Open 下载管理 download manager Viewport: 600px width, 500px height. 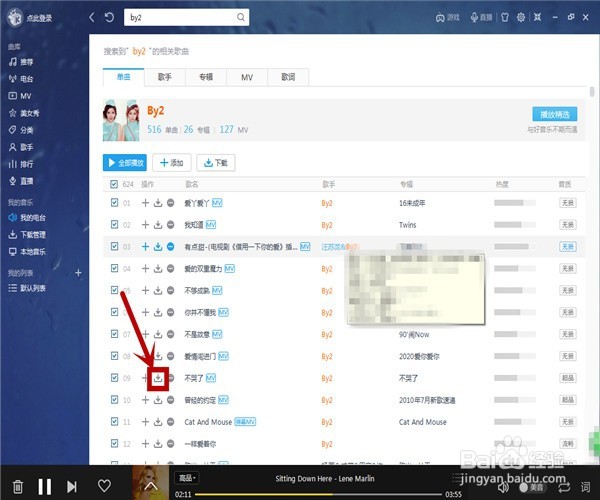point(27,235)
